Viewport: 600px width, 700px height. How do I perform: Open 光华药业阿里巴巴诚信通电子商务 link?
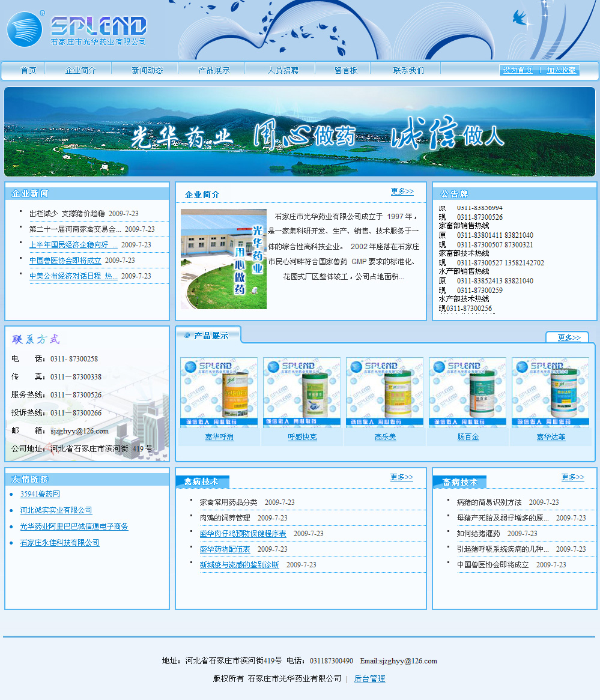pos(74,527)
